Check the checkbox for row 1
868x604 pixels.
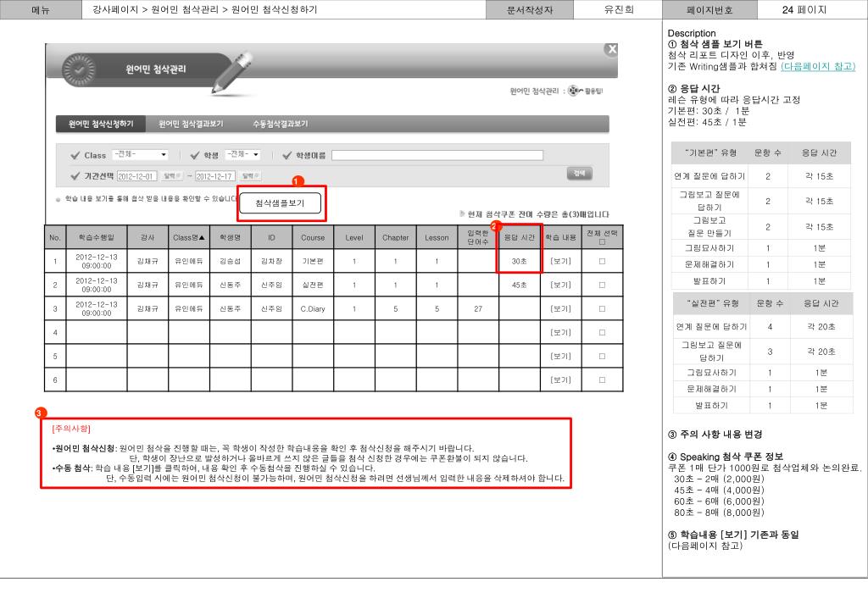603,261
